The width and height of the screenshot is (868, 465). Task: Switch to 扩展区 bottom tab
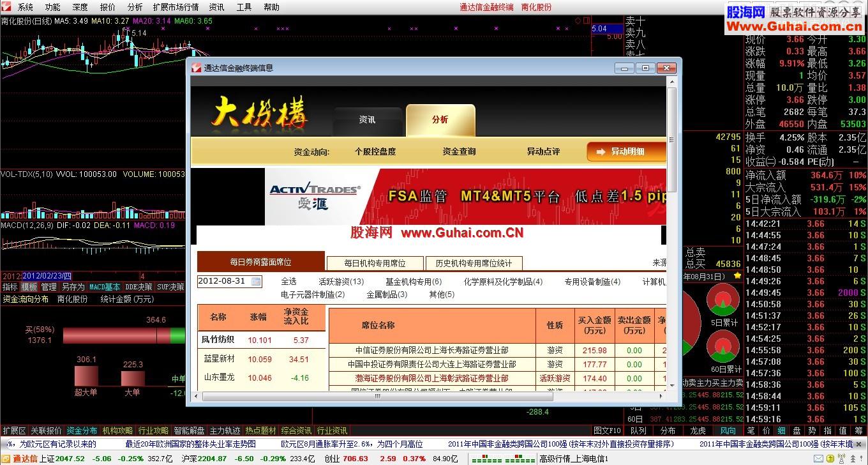[x=14, y=431]
